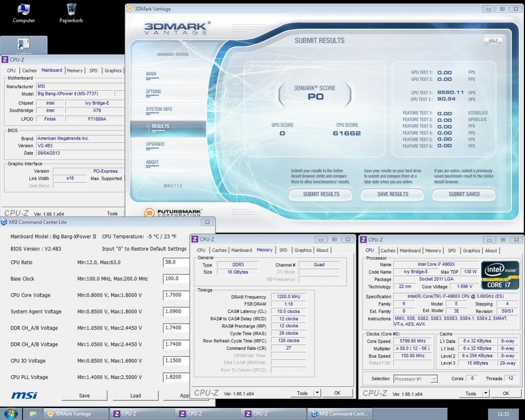Click the Base Clock input field
525x420 pixels.
[177, 278]
